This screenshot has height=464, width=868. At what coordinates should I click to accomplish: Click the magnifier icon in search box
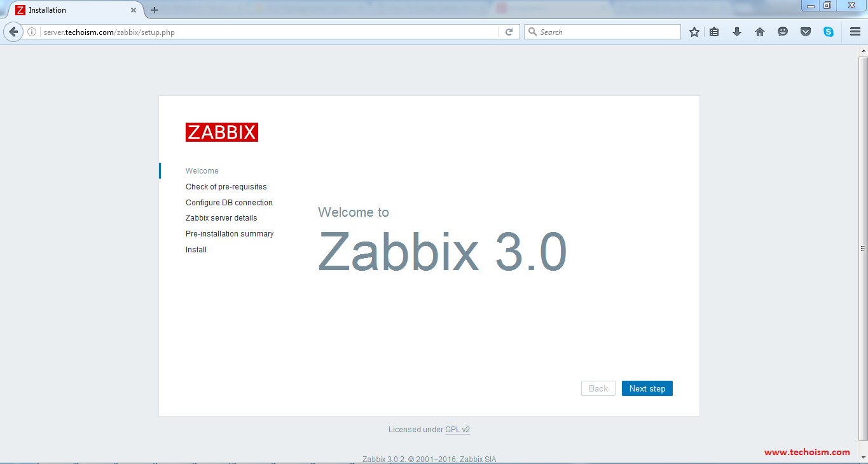533,32
